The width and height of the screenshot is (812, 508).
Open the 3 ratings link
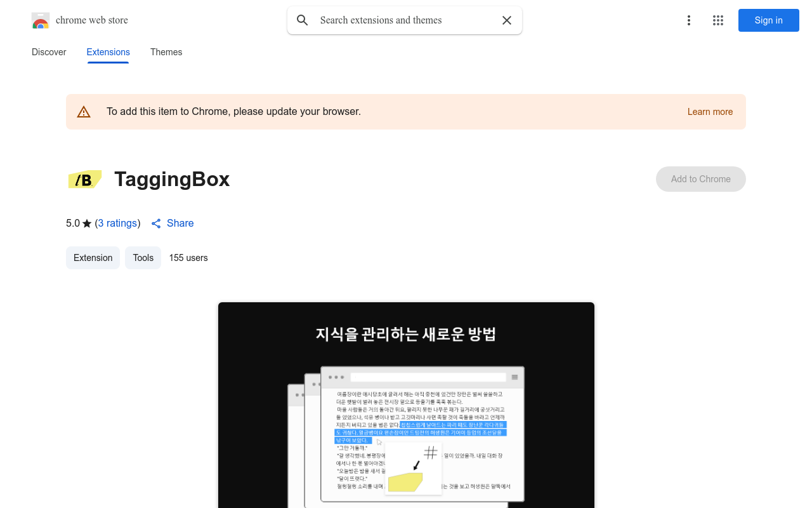[117, 224]
